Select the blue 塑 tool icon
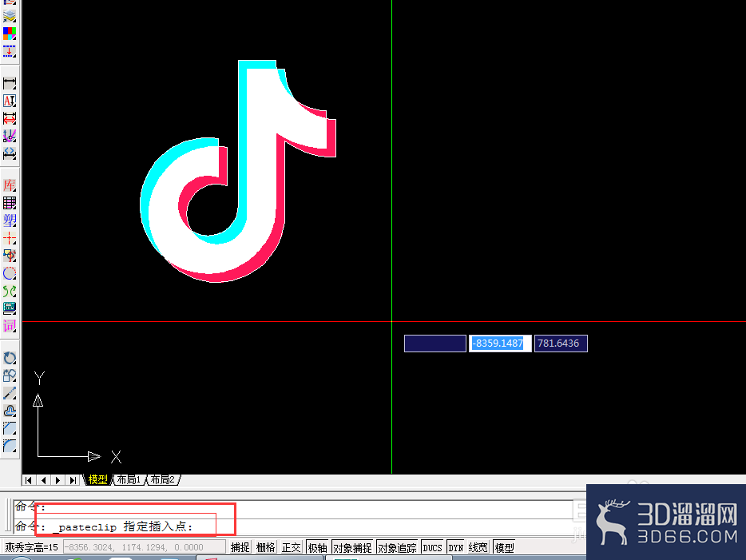This screenshot has width=746, height=560. (x=10, y=220)
